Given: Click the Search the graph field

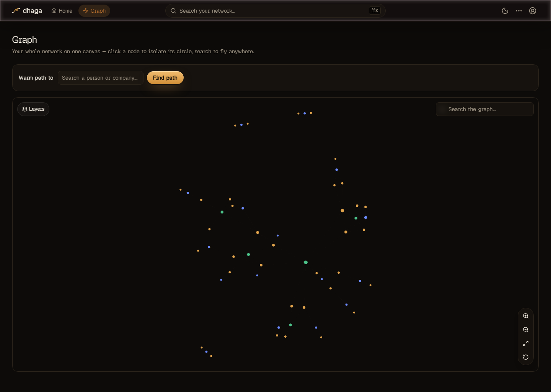Looking at the screenshot, I should 485,109.
